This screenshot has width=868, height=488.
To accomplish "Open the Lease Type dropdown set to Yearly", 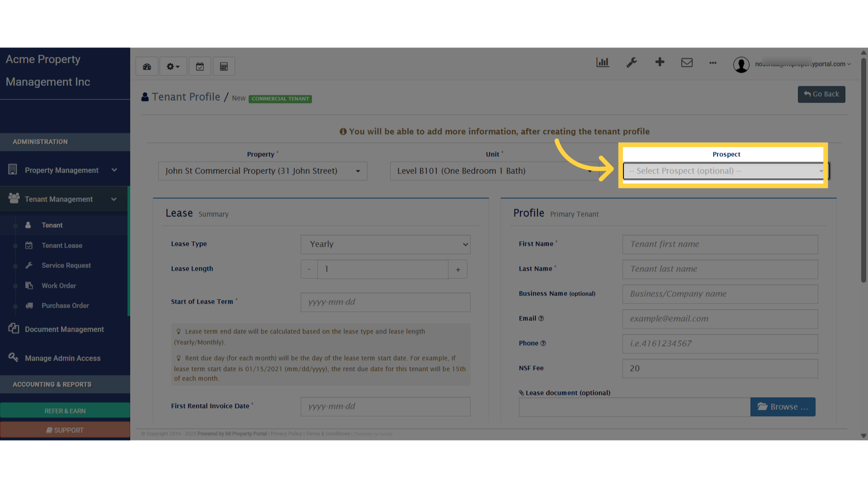I will click(386, 244).
